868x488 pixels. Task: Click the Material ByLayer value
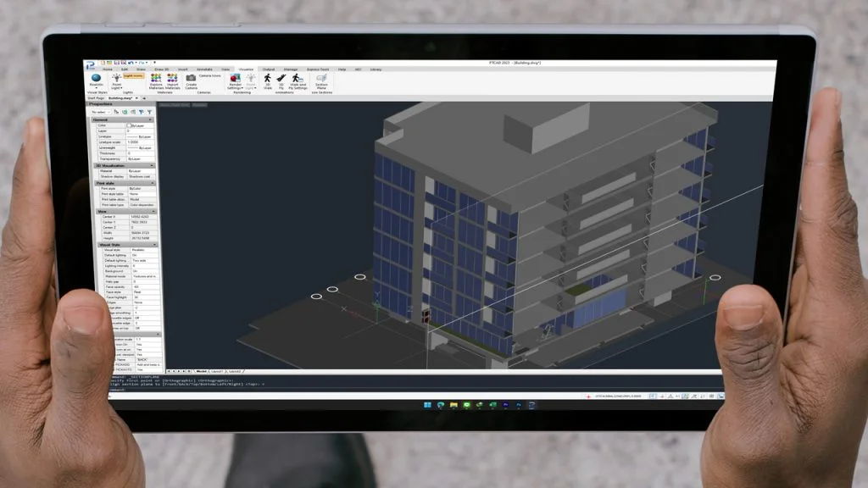point(142,171)
